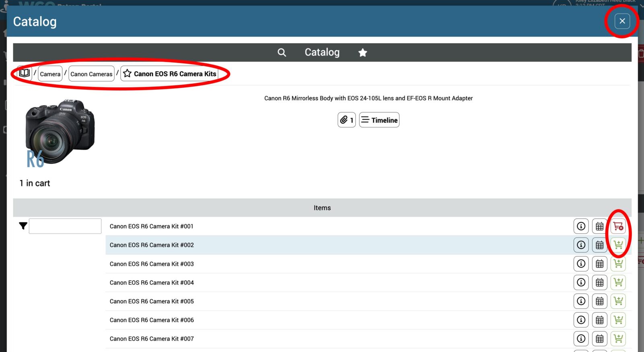
Task: Show info for Camera Kit #001
Action: (581, 226)
